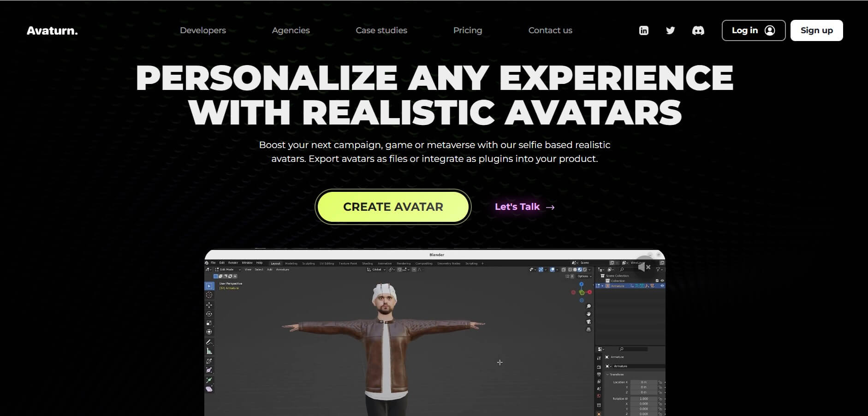
Task: Open the Discord server icon
Action: 698,30
